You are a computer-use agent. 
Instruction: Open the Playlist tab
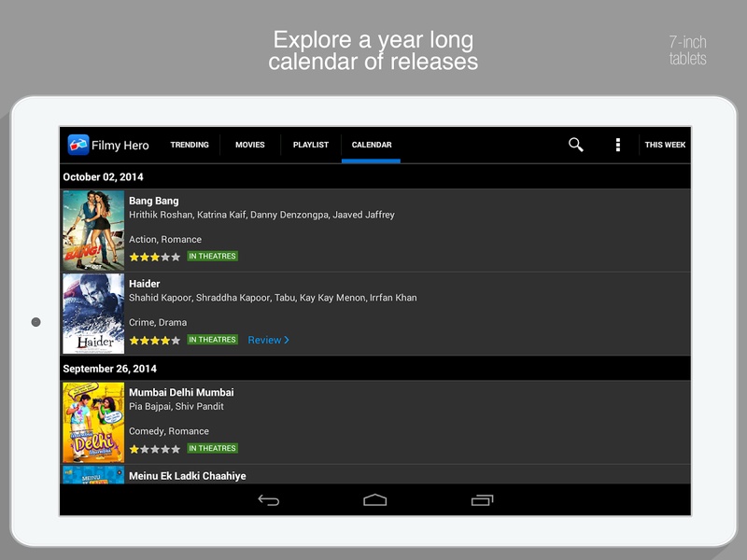(x=311, y=145)
